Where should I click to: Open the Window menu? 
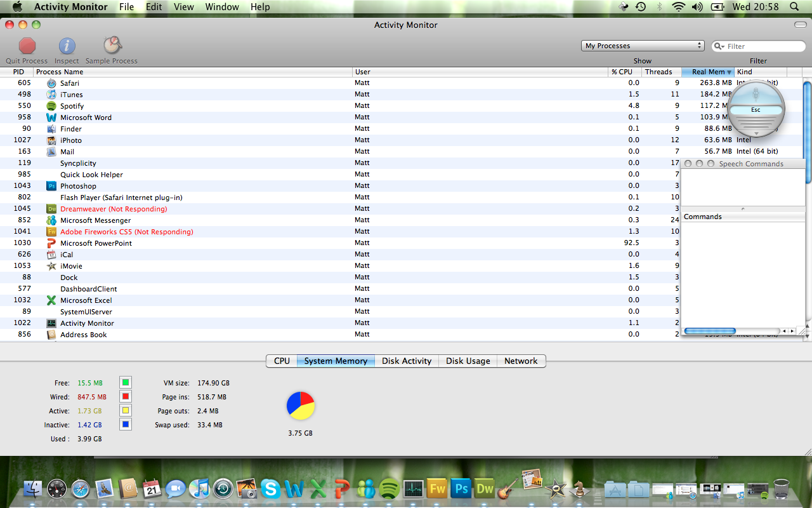point(222,7)
